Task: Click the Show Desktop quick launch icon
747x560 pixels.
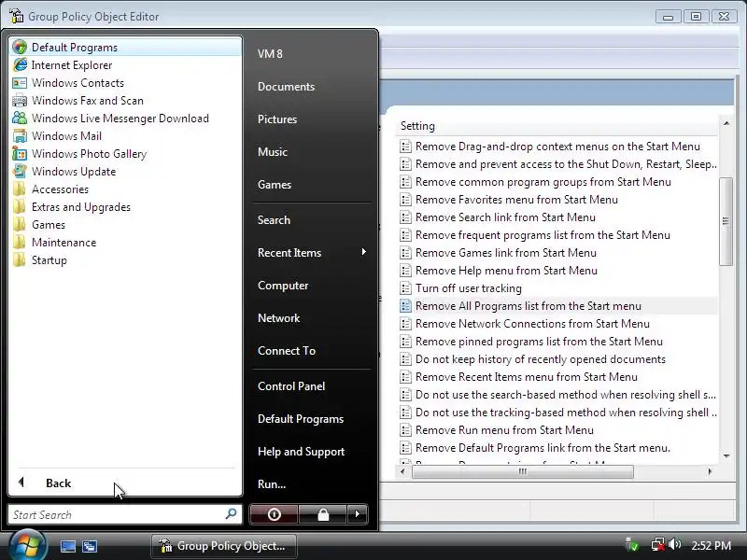Action: coord(67,546)
